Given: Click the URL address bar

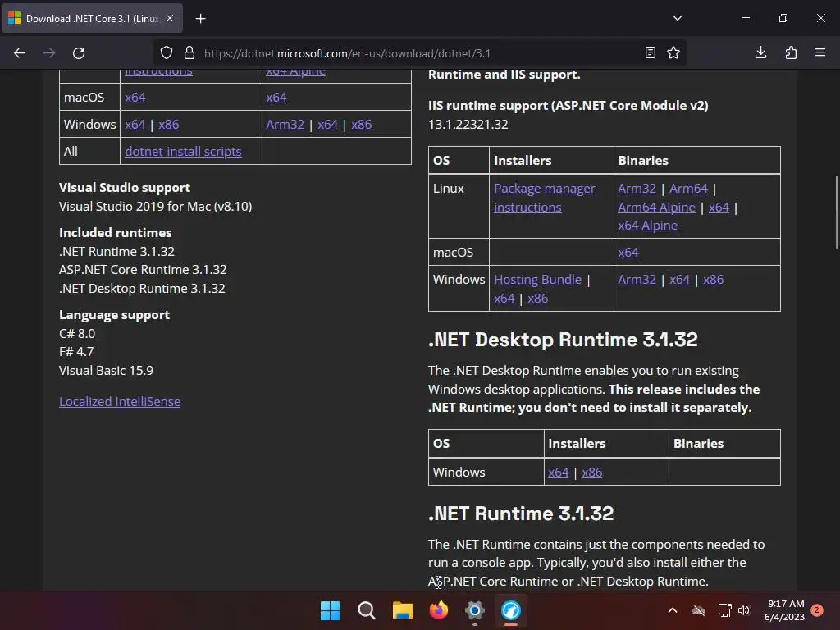Looking at the screenshot, I should coord(418,53).
